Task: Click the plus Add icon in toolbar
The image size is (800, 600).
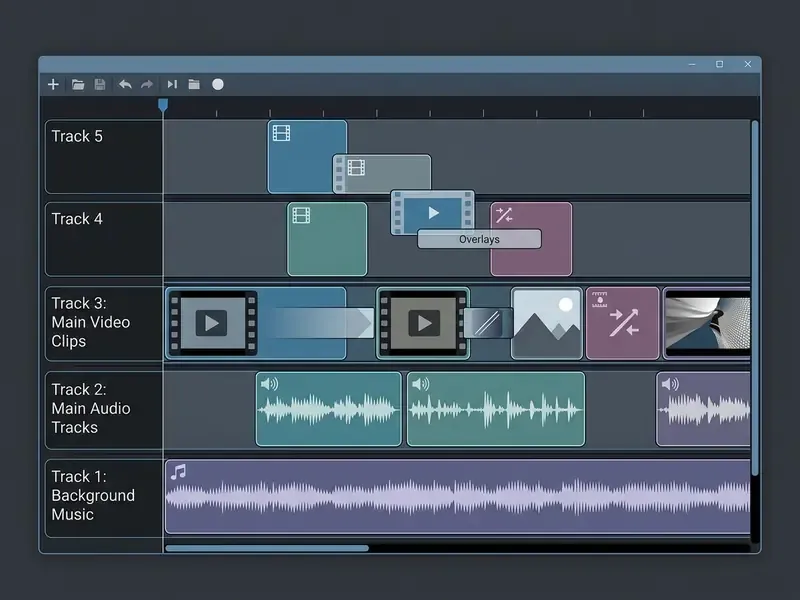Action: coord(53,84)
